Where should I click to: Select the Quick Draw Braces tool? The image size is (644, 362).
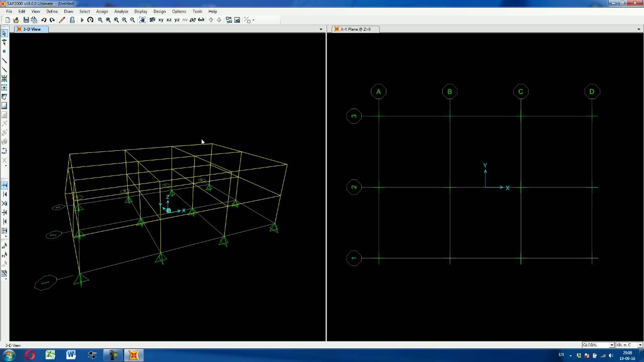pyautogui.click(x=5, y=78)
